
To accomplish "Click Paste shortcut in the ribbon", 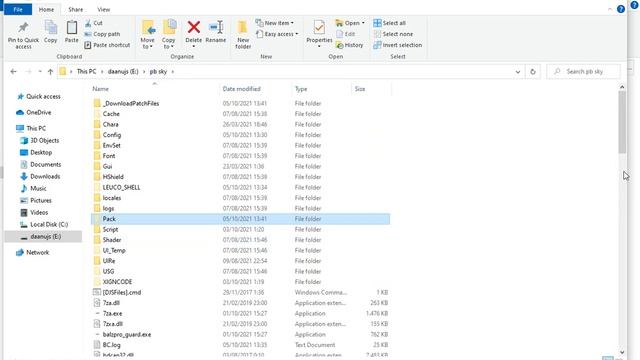I will tap(107, 45).
